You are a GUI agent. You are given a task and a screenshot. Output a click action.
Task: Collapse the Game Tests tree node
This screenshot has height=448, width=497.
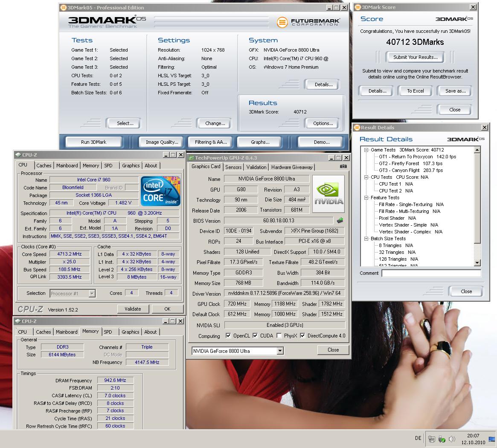[366, 150]
